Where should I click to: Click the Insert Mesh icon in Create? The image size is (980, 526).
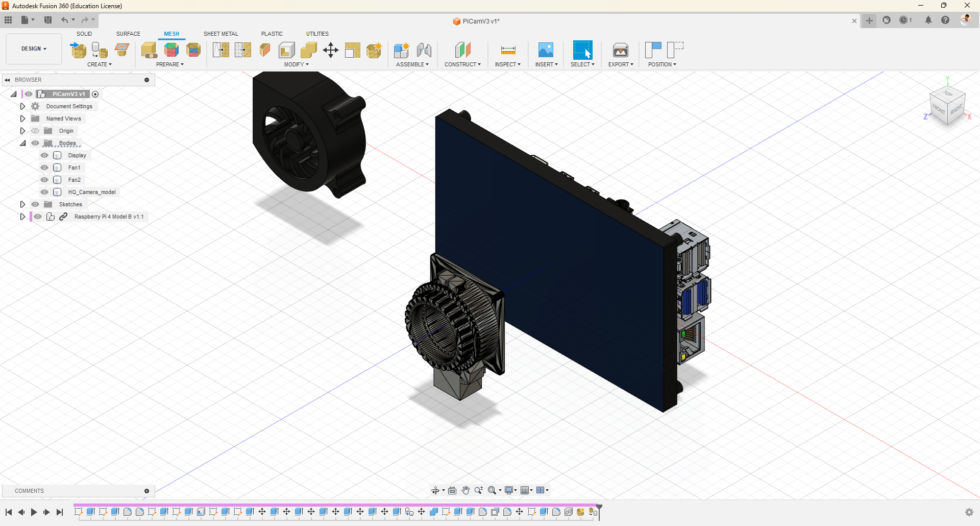click(x=78, y=50)
